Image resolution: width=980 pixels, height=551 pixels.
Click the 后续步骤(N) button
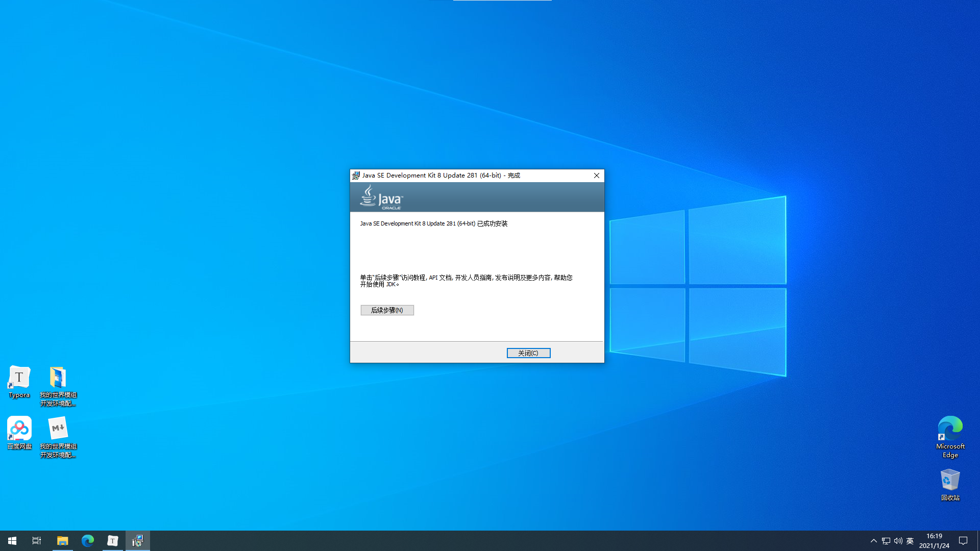[x=387, y=310]
